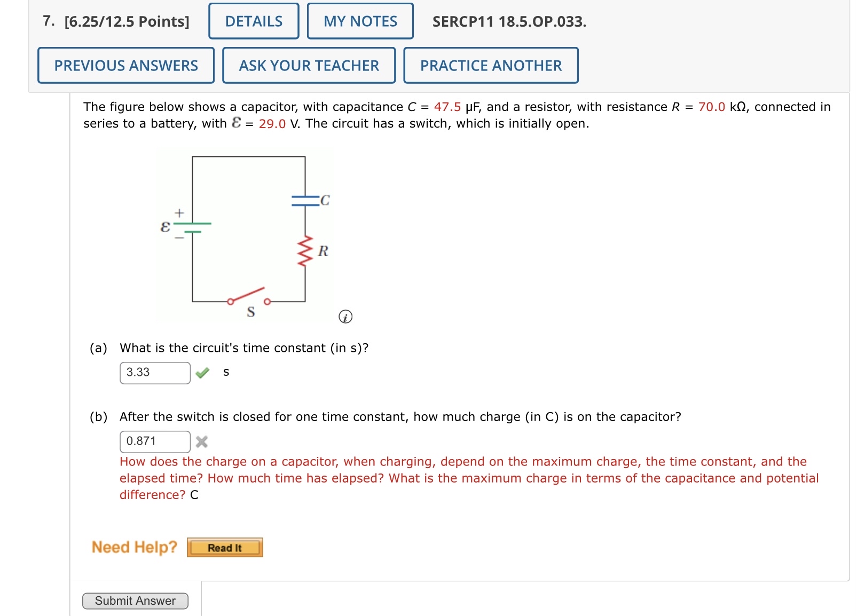Select the answer field containing 0.871
Viewport: 857px width, 616px height.
pyautogui.click(x=154, y=441)
